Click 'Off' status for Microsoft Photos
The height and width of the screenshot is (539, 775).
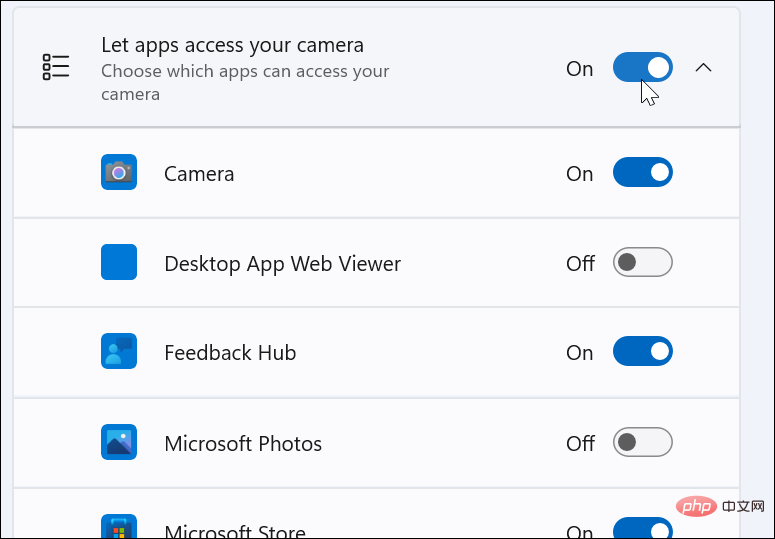[580, 444]
